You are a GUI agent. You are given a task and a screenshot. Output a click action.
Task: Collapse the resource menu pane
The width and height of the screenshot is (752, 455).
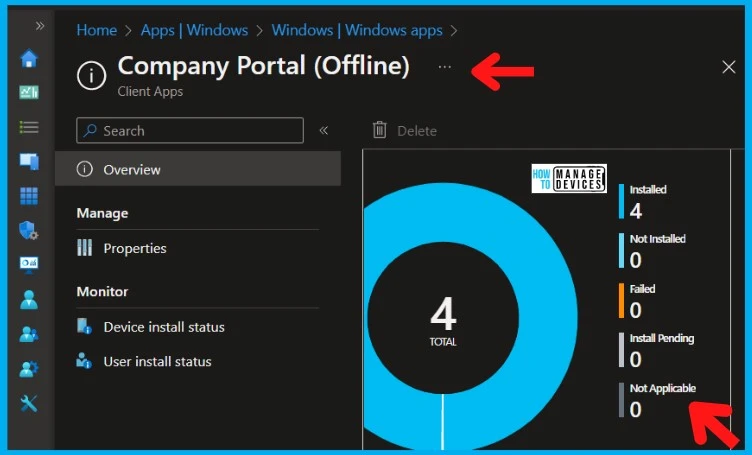click(x=324, y=130)
